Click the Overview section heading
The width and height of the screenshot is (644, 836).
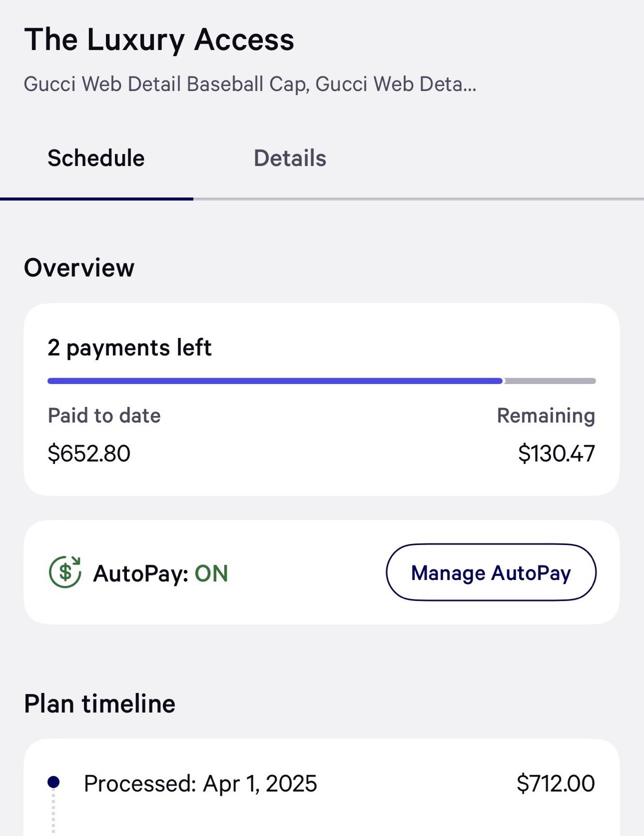click(79, 268)
